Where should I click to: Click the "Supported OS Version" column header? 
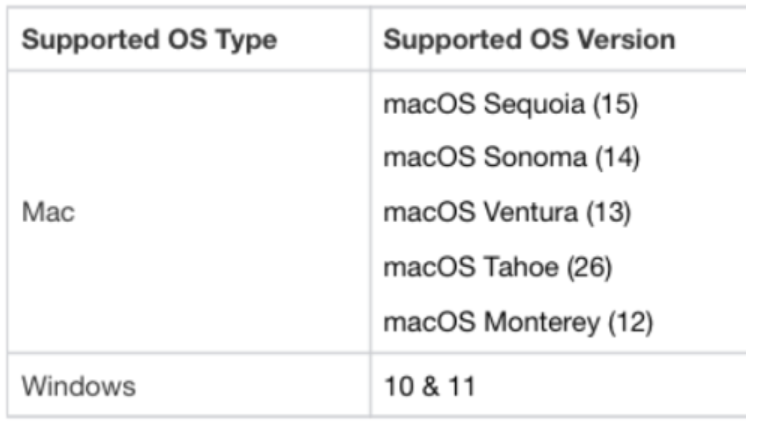click(x=529, y=41)
